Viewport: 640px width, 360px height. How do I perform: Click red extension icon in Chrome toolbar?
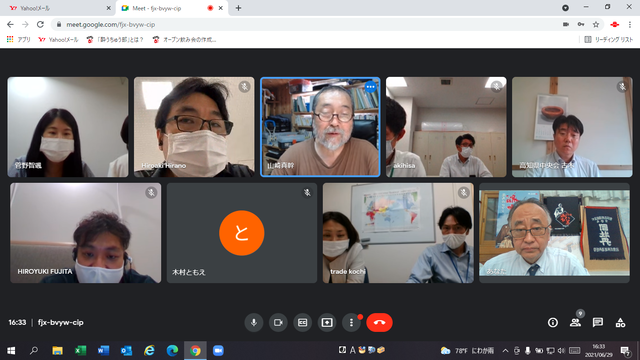[615, 24]
